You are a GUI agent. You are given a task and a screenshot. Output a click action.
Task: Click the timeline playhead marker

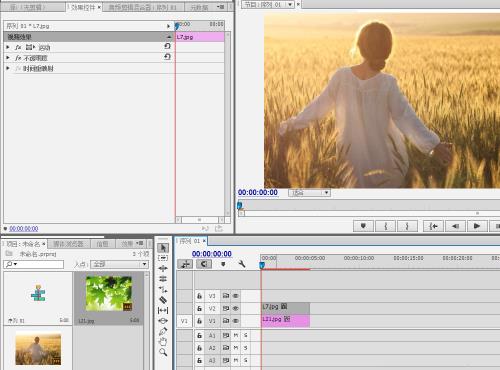[x=262, y=265]
